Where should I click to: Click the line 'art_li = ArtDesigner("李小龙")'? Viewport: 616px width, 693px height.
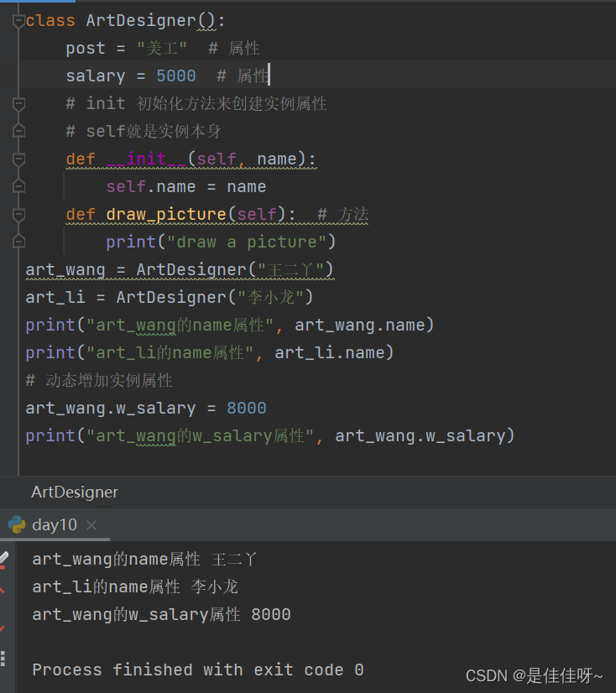(x=170, y=298)
